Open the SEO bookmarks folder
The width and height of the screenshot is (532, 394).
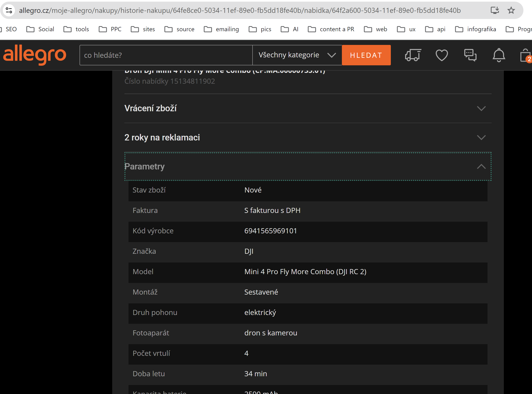point(9,29)
